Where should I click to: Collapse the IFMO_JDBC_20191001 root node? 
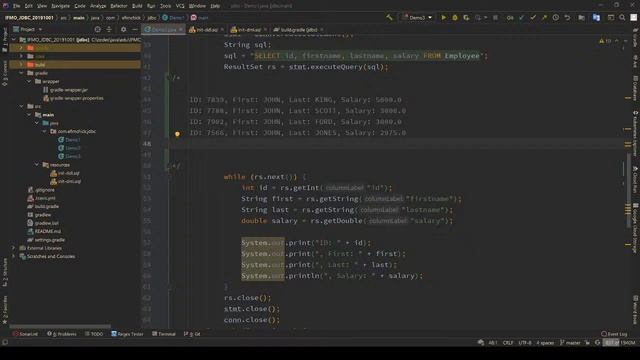click(x=14, y=40)
